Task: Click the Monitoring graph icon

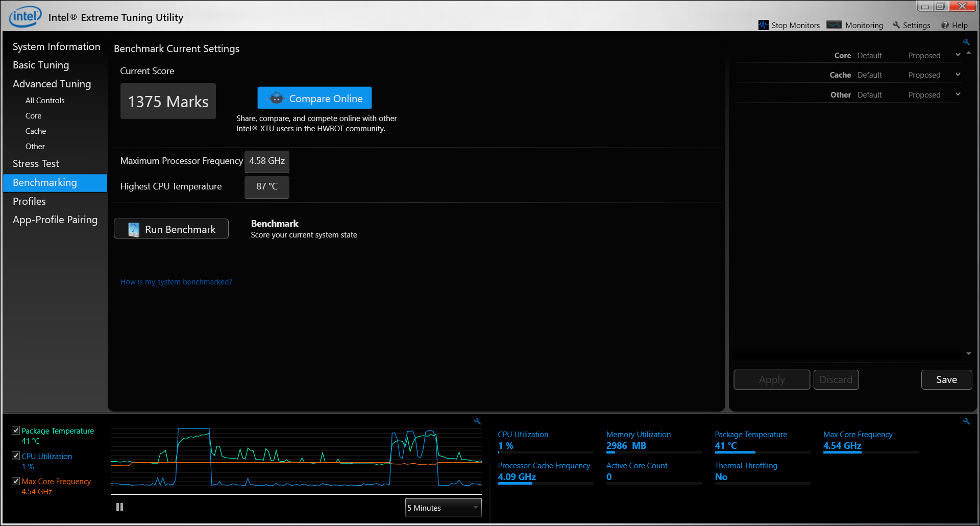Action: pyautogui.click(x=834, y=25)
